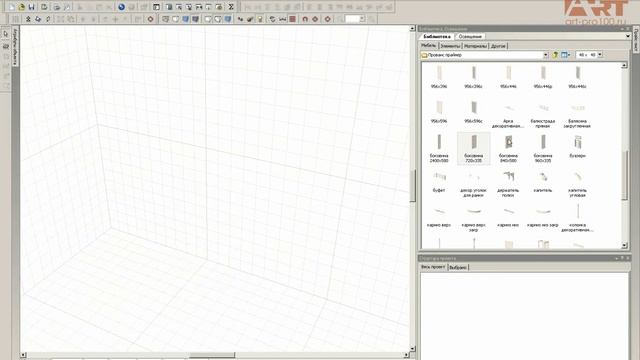Click the yellow key icon in library panel

[x=555, y=55]
